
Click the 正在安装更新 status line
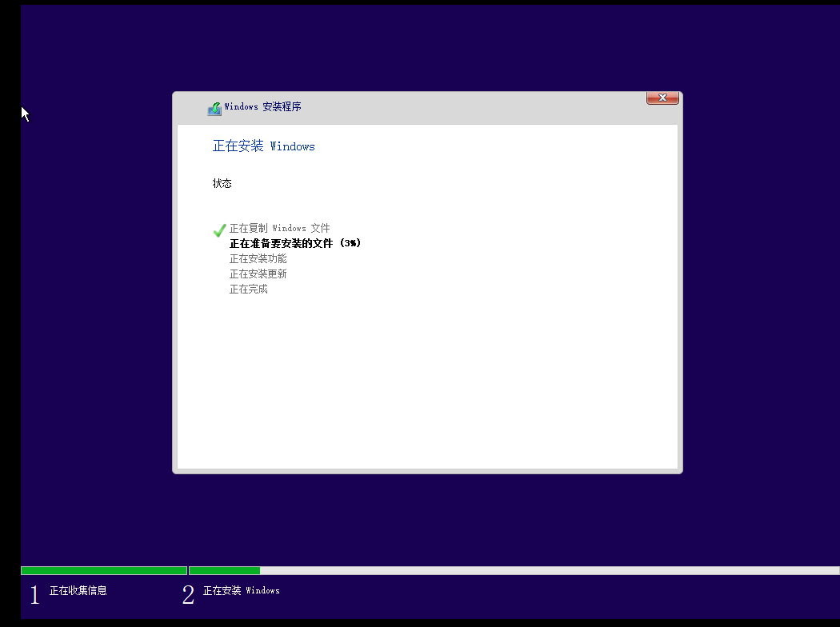[x=258, y=274]
